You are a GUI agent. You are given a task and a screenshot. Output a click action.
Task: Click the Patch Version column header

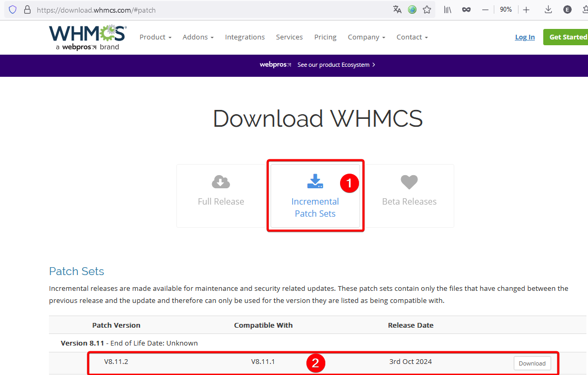[x=116, y=325]
